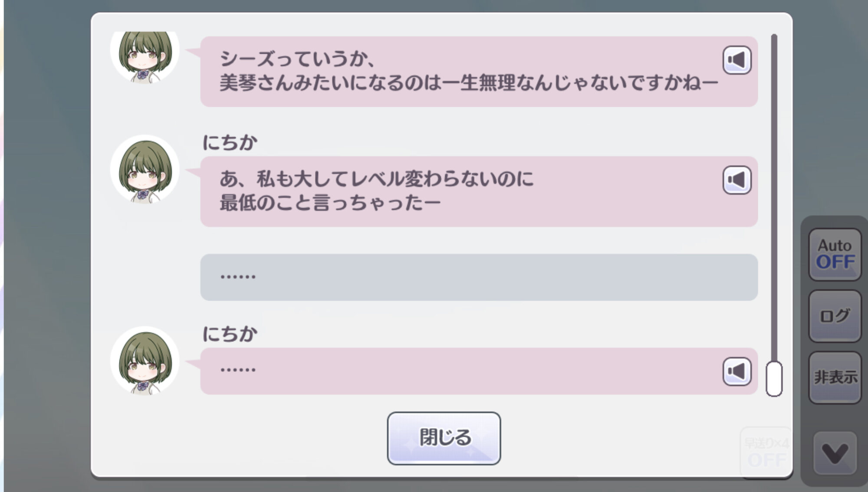Select the gray …… narration bubble
This screenshot has width=868, height=492.
click(x=479, y=277)
